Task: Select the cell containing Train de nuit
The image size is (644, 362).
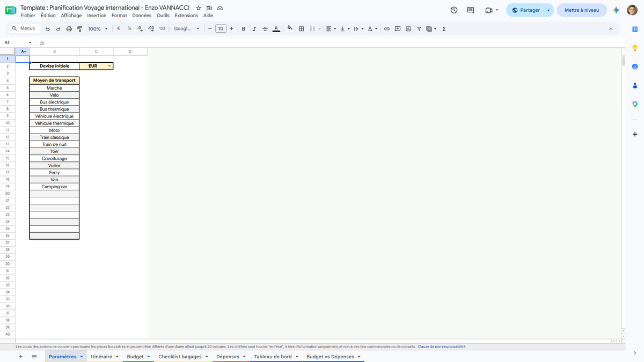Action: [x=54, y=144]
